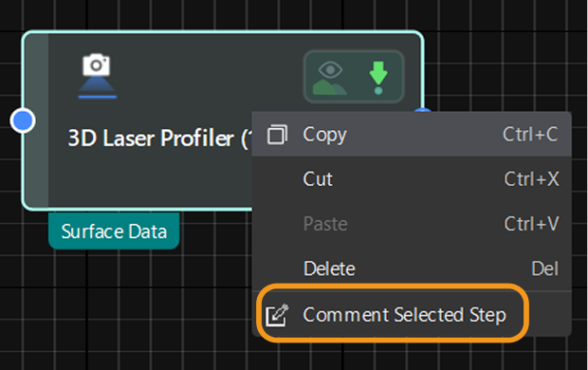588x370 pixels.
Task: Select Cut in the context menu
Action: [x=412, y=179]
